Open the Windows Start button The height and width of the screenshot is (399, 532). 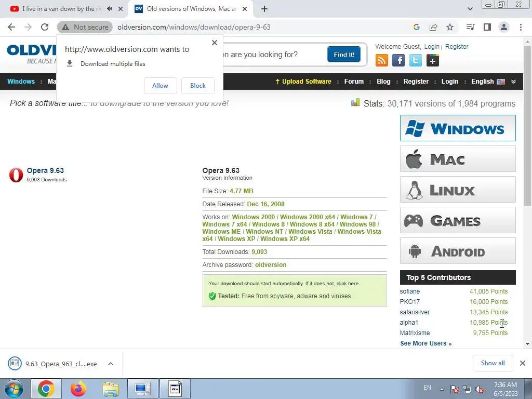pos(14,389)
